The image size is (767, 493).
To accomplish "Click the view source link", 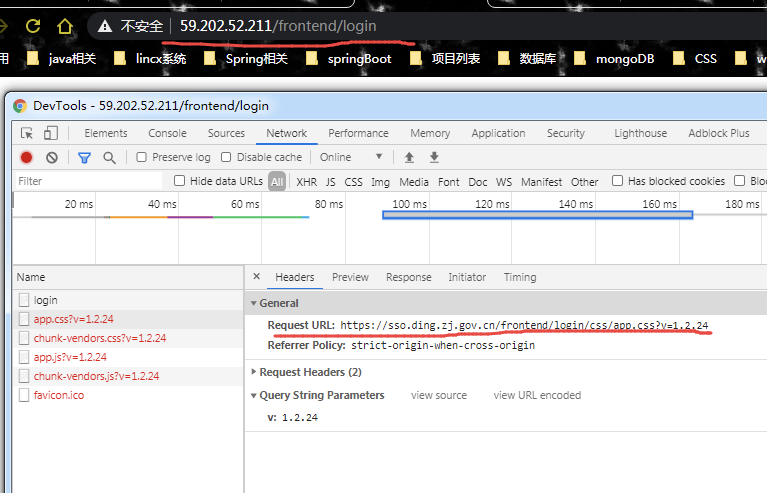I will (x=438, y=395).
